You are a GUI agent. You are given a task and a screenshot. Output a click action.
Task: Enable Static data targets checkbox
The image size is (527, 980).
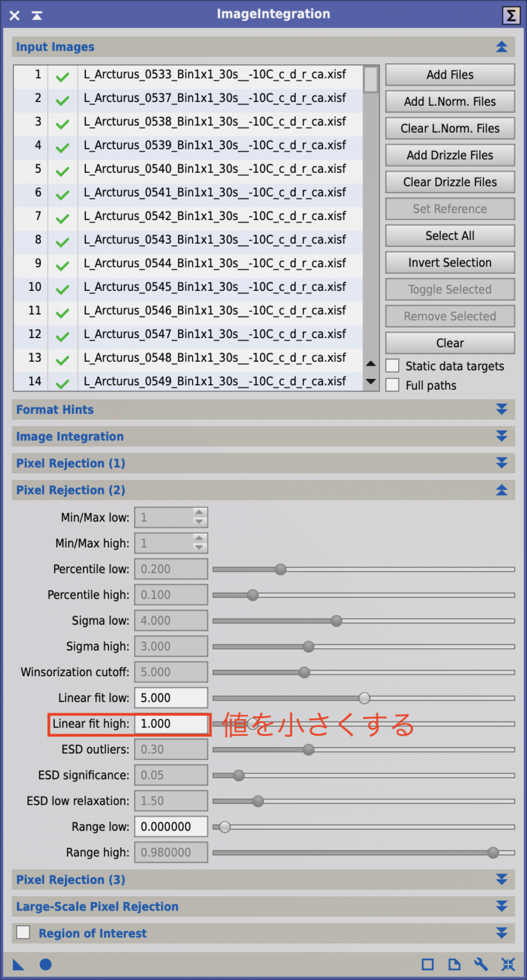pyautogui.click(x=393, y=366)
